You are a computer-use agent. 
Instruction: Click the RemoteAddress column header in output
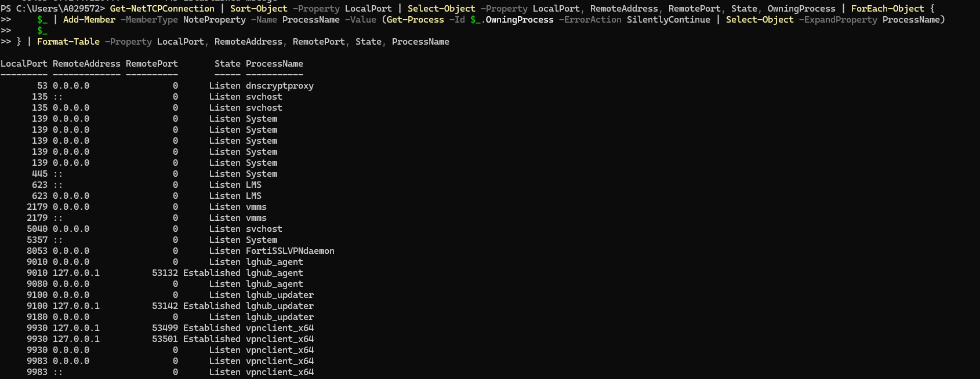pos(86,64)
